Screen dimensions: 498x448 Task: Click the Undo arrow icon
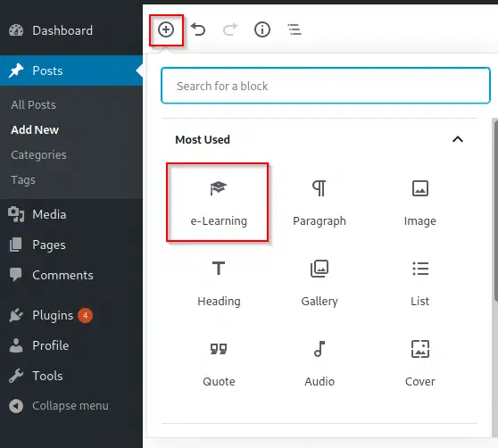click(198, 29)
